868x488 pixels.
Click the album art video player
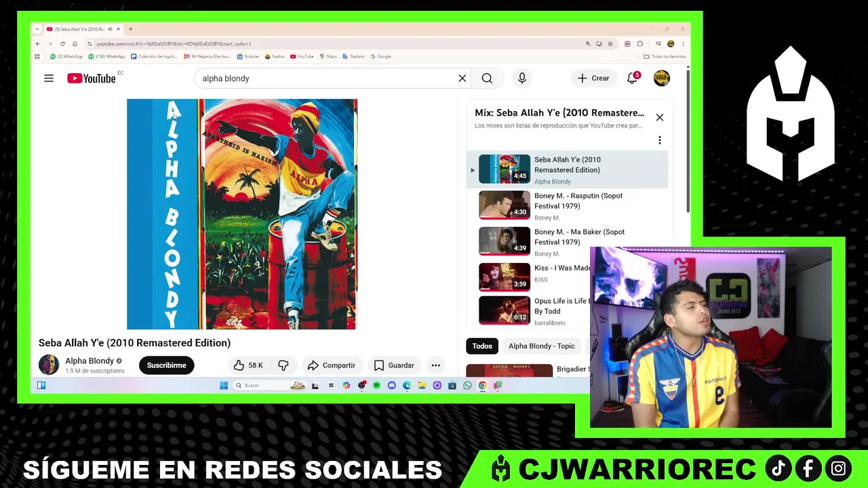point(242,214)
